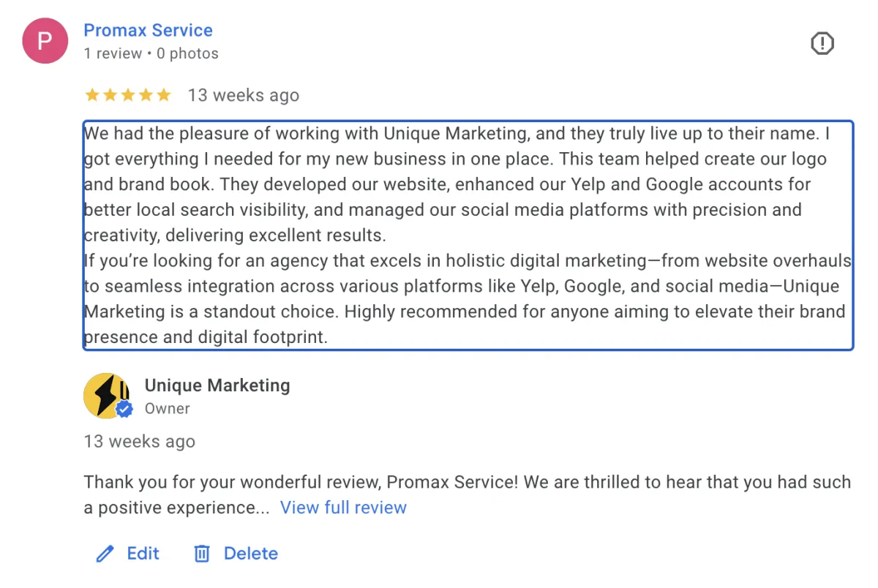
Task: Click the fifth star in the rating
Action: point(164,95)
